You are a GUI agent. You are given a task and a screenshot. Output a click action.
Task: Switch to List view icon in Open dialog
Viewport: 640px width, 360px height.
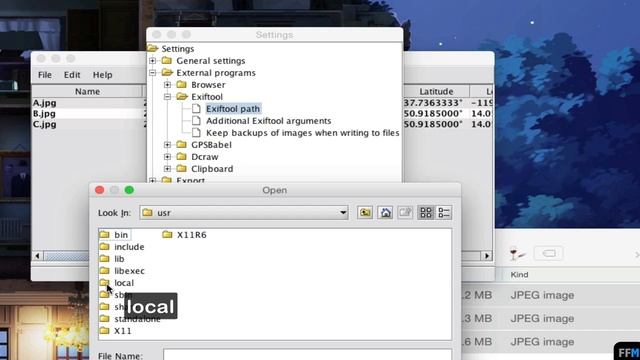[425, 213]
